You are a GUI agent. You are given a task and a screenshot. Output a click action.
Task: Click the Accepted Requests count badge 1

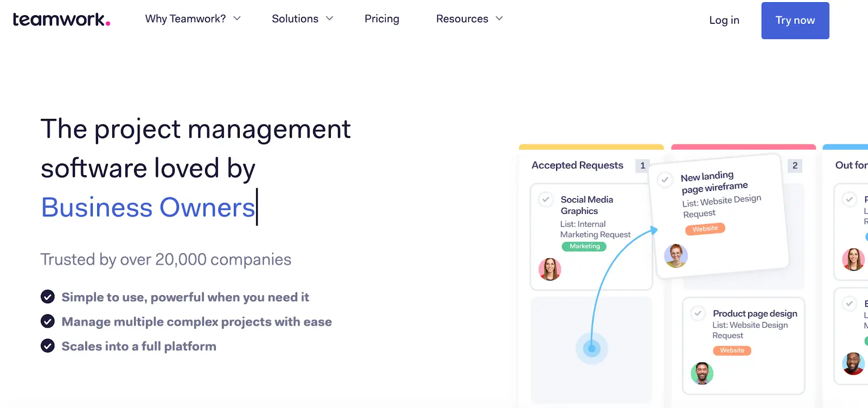point(642,165)
